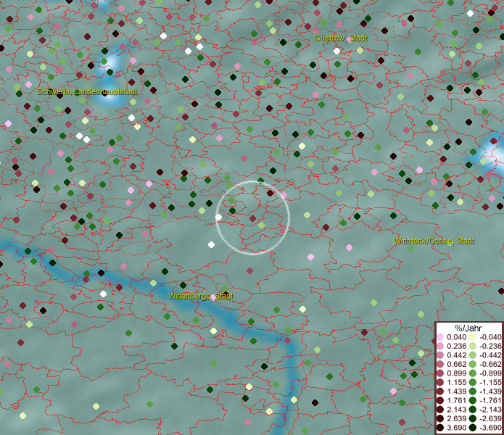Click the legend value 0.236

click(456, 346)
